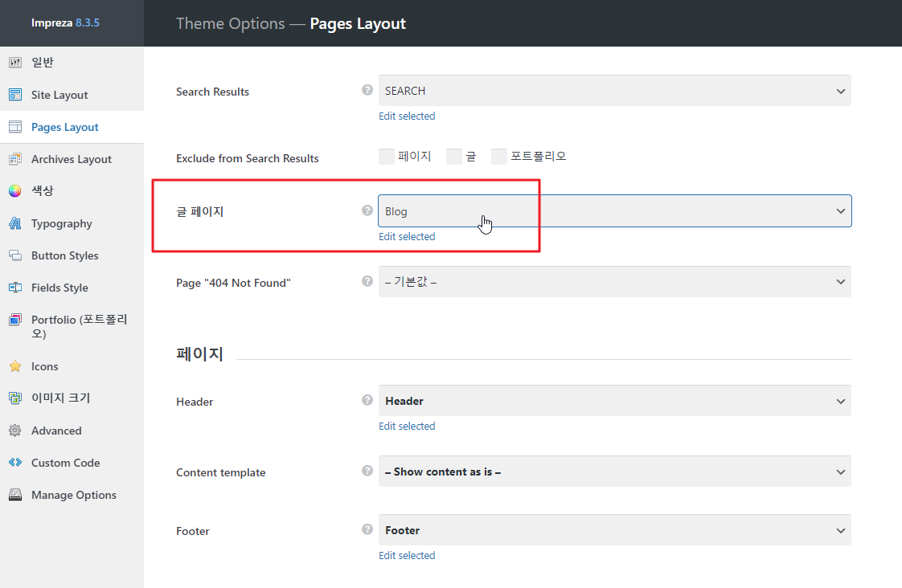
Task: Click the 색상 color wheel icon
Action: 15,191
